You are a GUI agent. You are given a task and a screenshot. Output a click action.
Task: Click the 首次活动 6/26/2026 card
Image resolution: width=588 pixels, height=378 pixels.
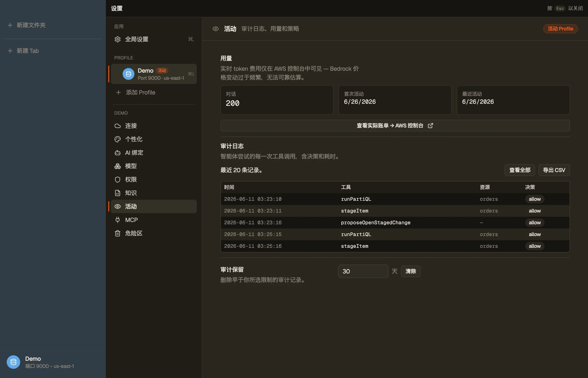pyautogui.click(x=395, y=100)
